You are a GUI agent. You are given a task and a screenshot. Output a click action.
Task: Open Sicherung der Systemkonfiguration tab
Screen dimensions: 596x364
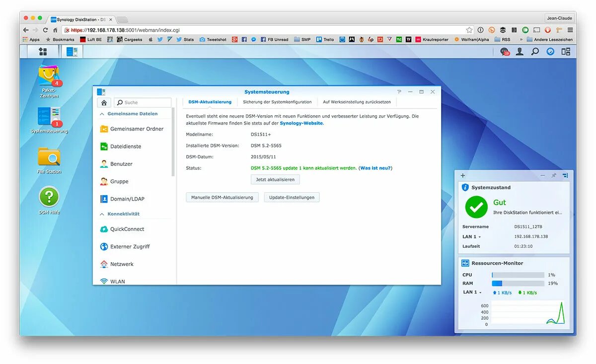[277, 102]
